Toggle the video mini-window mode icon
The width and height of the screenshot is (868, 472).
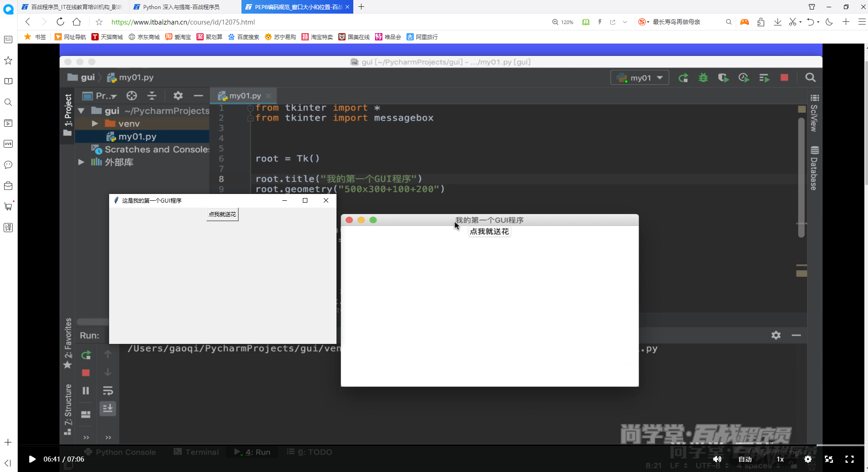pos(829,459)
